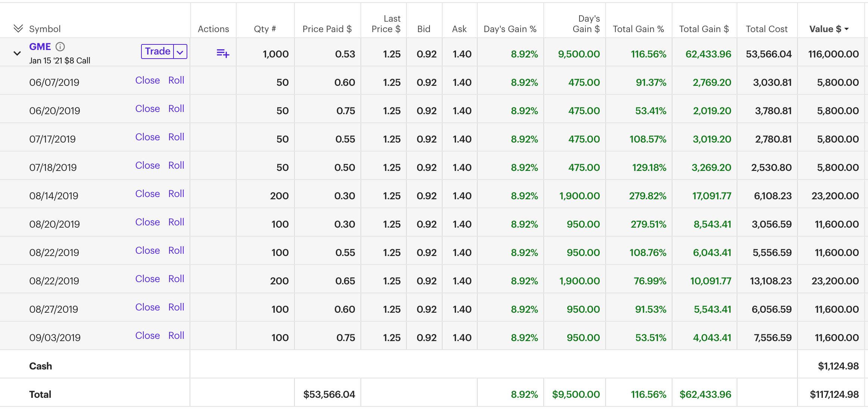Select the 'Jan 15 '21 $8 Call' description text
The height and width of the screenshot is (409, 868).
tap(60, 60)
